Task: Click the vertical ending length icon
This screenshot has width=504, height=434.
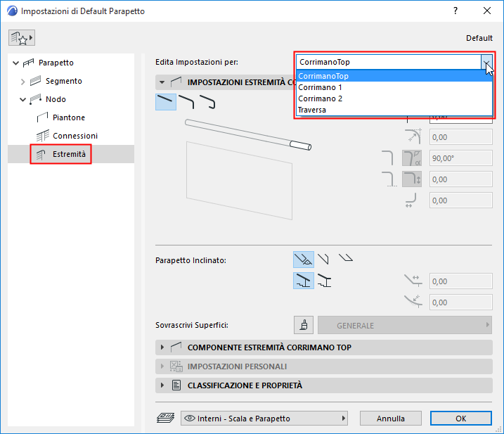Action: [412, 179]
